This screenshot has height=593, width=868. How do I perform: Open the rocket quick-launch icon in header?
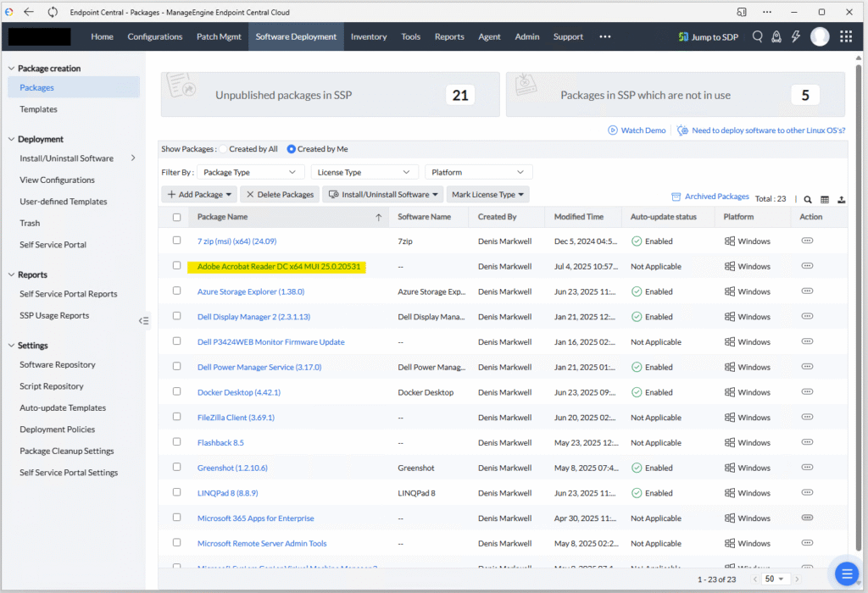776,36
